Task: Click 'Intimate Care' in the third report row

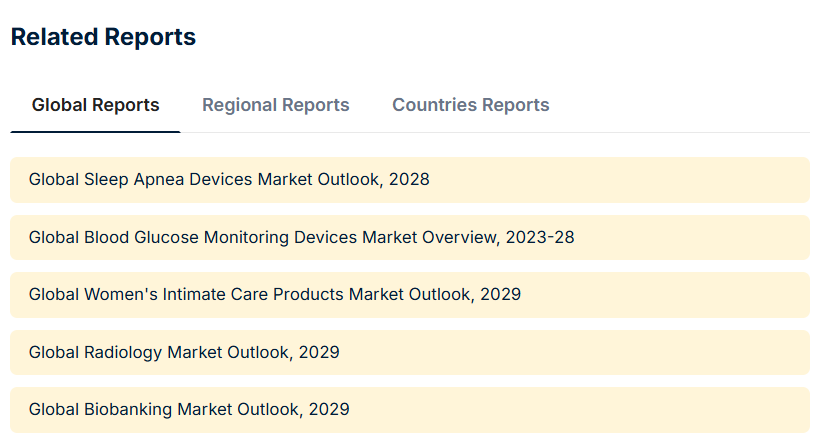Action: pyautogui.click(x=215, y=294)
